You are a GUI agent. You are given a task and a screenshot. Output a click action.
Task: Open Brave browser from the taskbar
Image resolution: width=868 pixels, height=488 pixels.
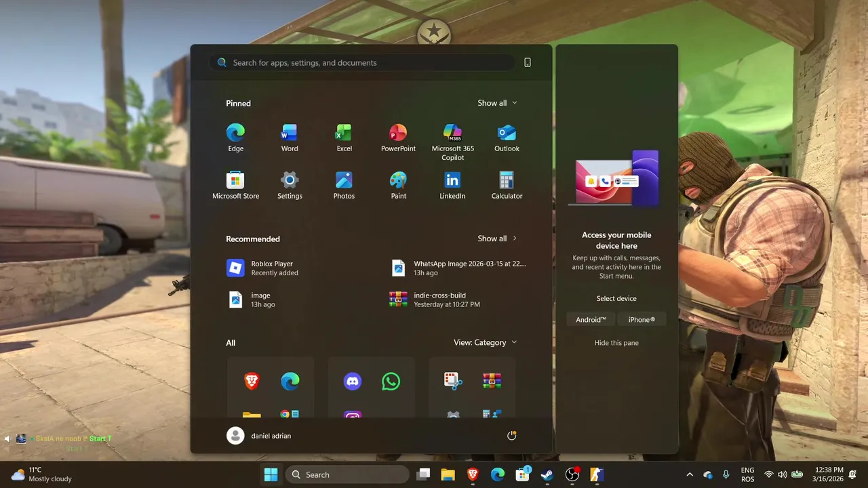click(473, 474)
